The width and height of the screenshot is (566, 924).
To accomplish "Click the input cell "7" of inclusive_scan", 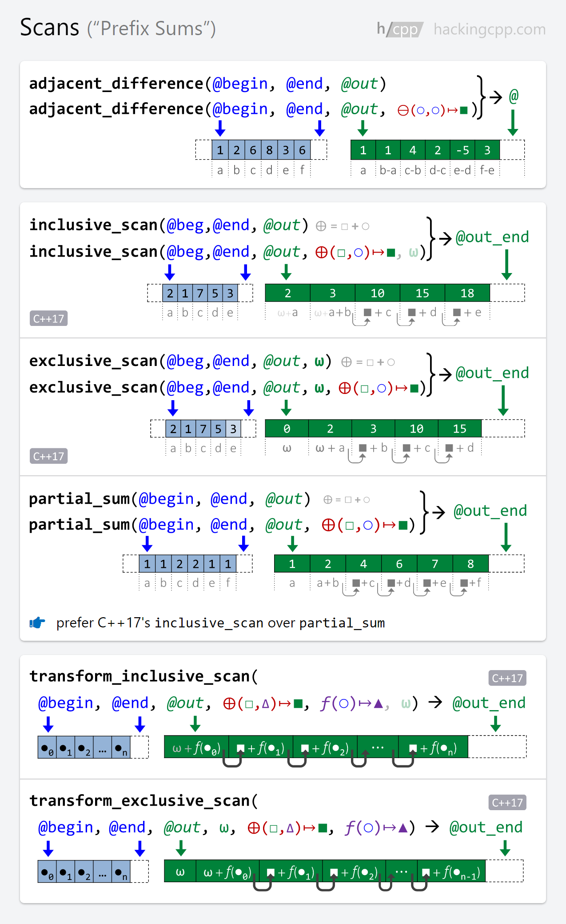I will click(200, 293).
